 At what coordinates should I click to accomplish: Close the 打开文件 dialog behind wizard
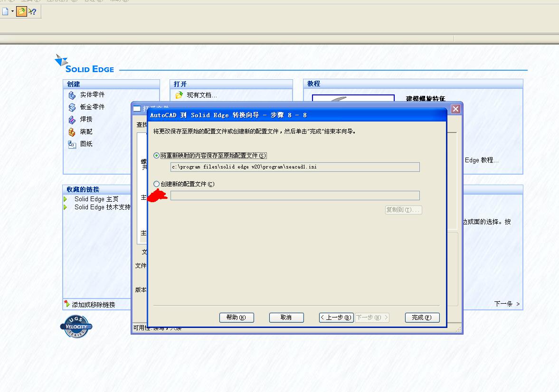(x=455, y=109)
